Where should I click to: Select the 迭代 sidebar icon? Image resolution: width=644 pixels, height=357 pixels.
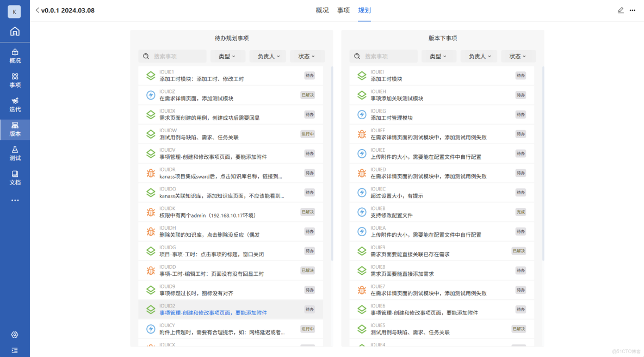click(x=15, y=105)
